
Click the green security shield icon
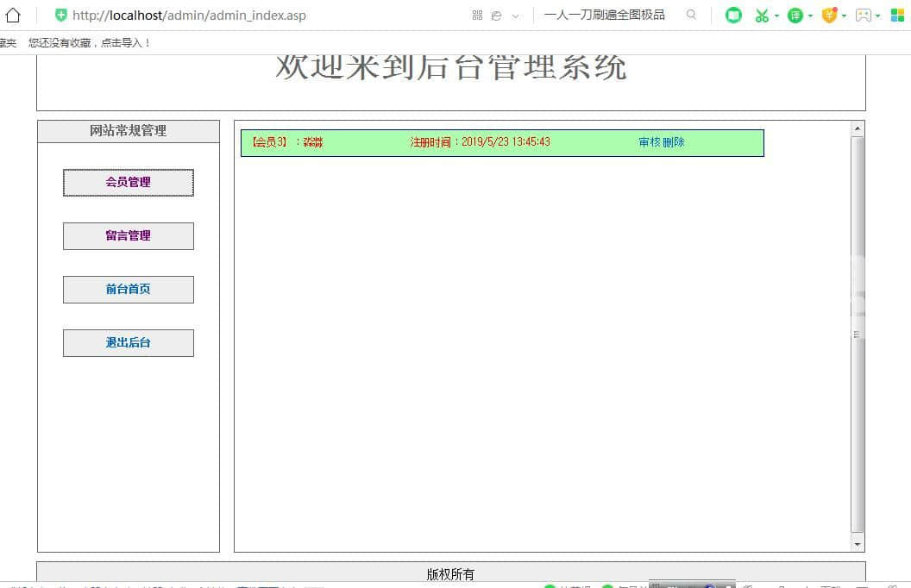point(60,15)
